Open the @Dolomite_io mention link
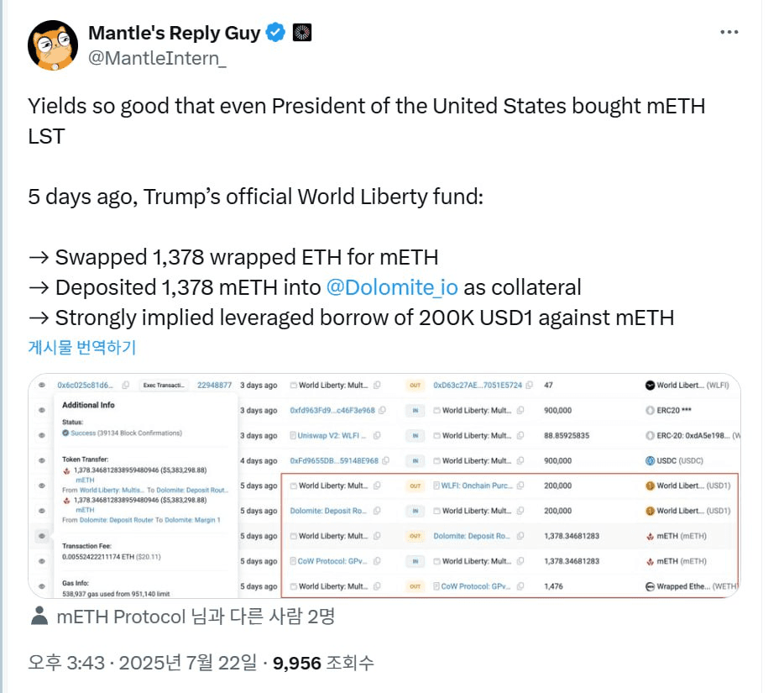784x693 pixels. click(391, 288)
